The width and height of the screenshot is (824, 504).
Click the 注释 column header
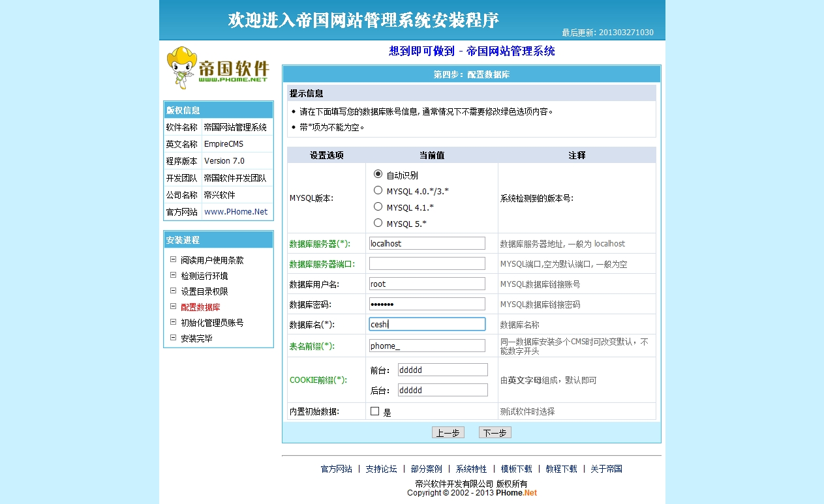click(577, 155)
